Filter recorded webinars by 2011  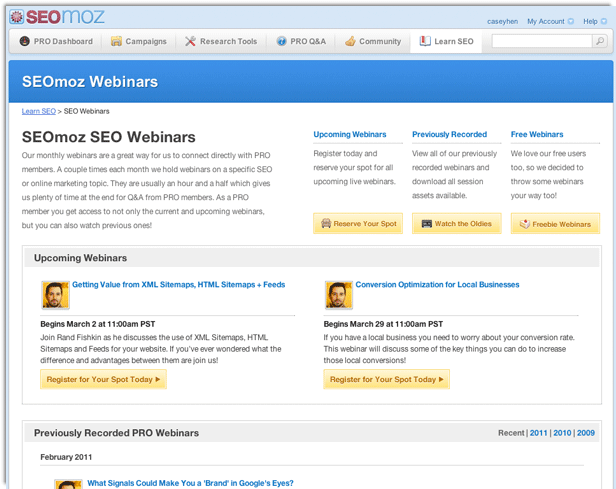(538, 433)
